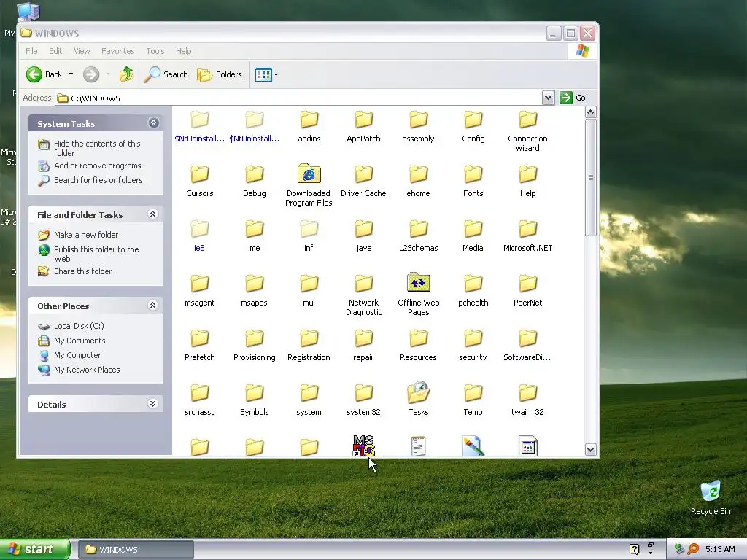Click the Go button
This screenshot has width=747, height=560.
pyautogui.click(x=572, y=98)
